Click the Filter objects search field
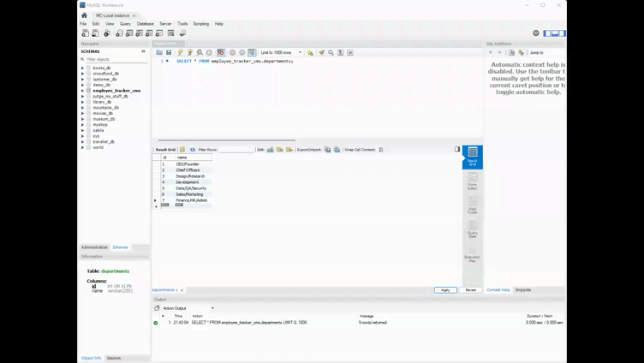 coord(116,59)
